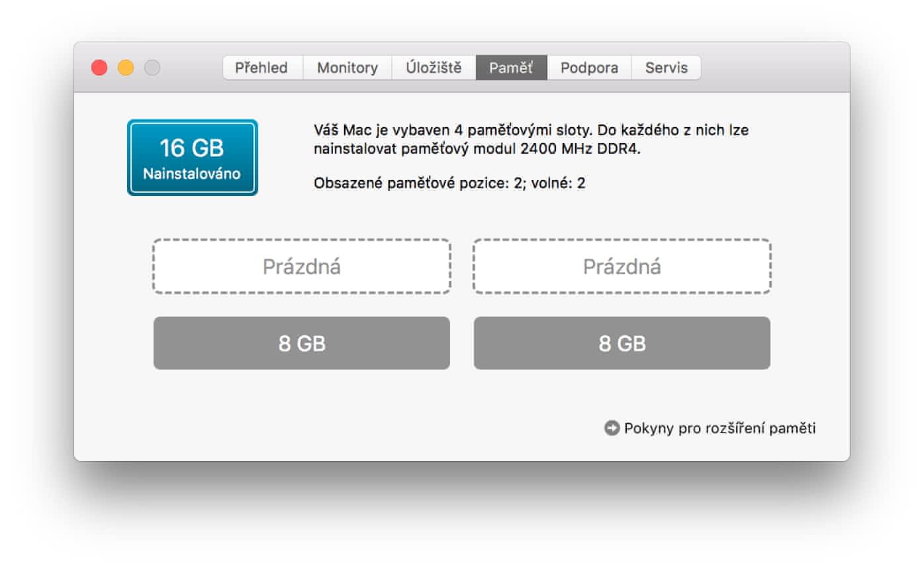Go to the Úložiště tab

(434, 68)
